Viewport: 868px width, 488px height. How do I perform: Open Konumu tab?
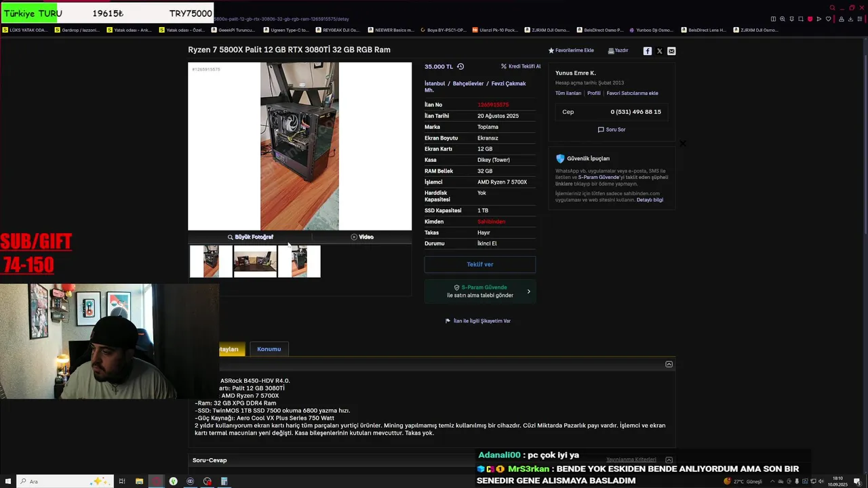tap(269, 349)
